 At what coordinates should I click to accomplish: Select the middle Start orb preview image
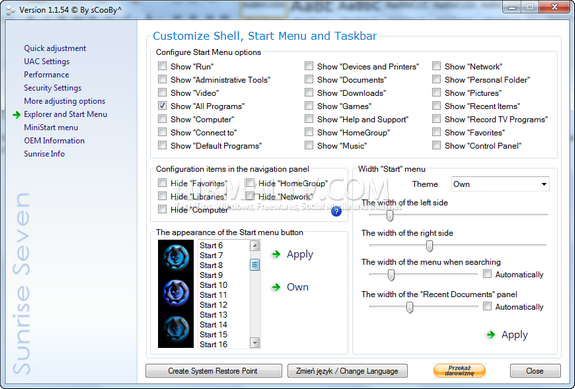[x=176, y=293]
